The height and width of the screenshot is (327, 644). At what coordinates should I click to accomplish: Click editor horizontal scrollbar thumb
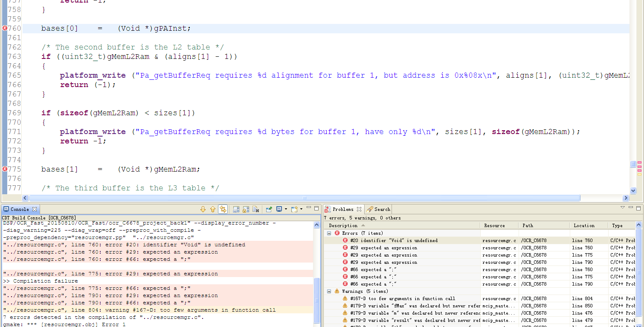coord(305,198)
